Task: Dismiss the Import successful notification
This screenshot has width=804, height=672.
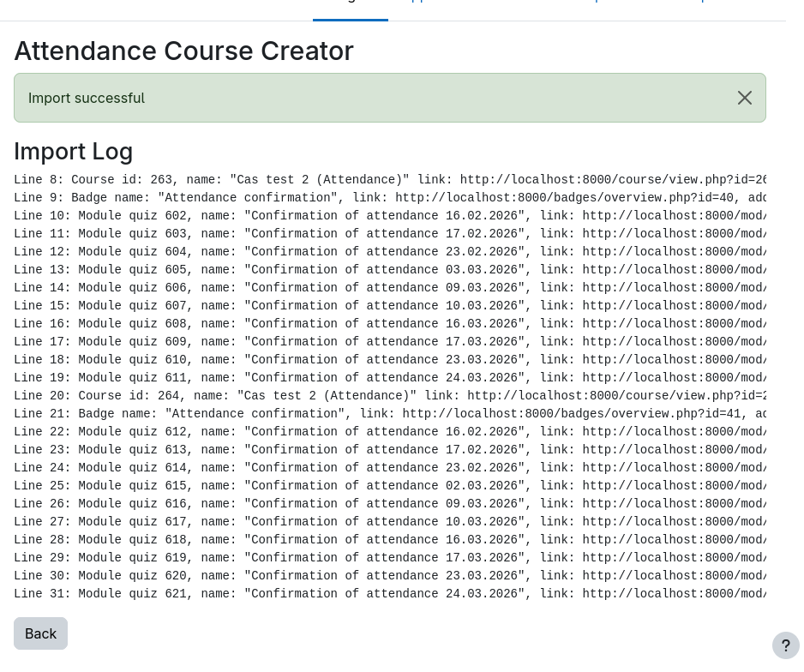Action: point(745,98)
